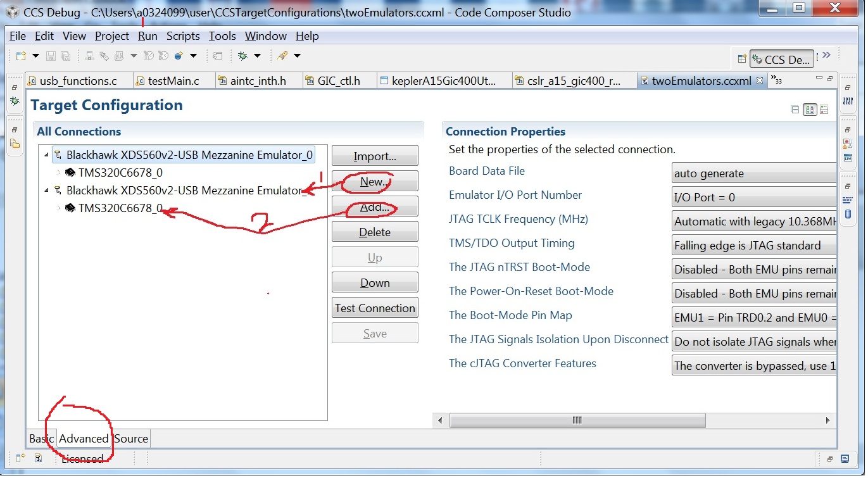Maximize the editor area

[830, 78]
